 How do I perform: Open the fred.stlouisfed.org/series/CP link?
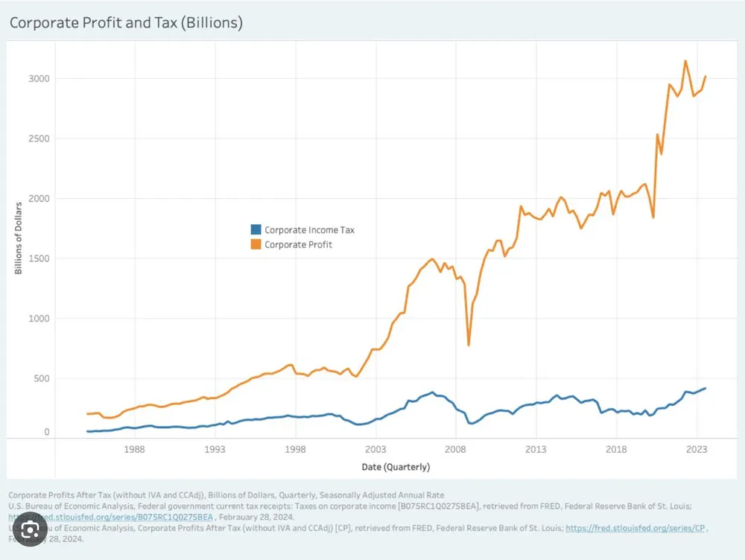pyautogui.click(x=635, y=527)
